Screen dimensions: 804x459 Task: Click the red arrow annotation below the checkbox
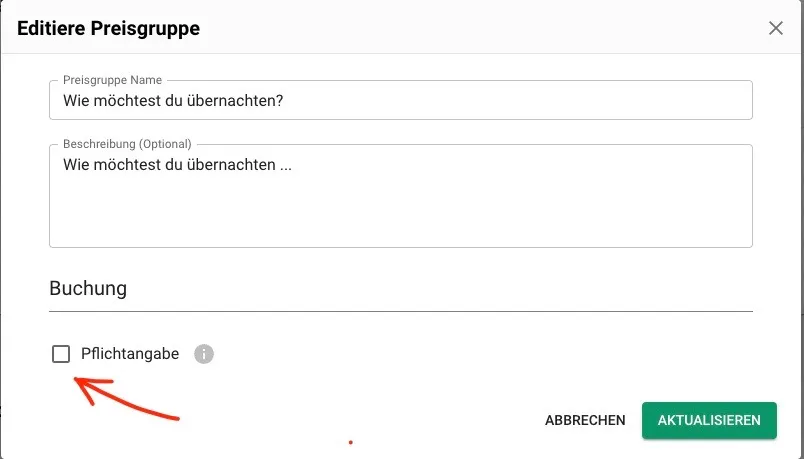pos(126,398)
